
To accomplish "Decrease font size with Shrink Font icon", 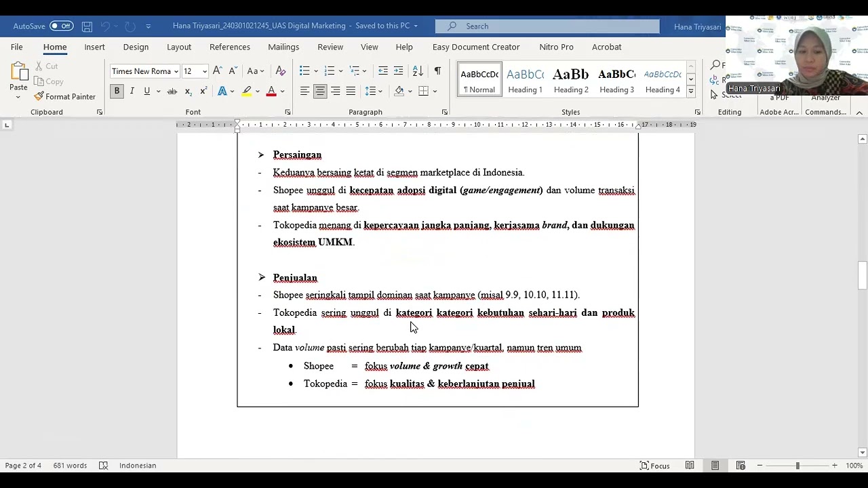I will [233, 70].
